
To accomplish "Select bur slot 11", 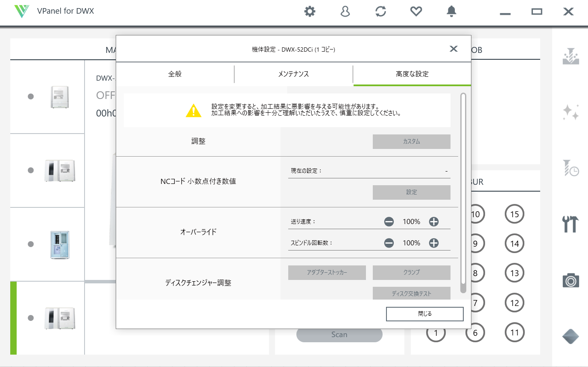I will click(x=515, y=332).
